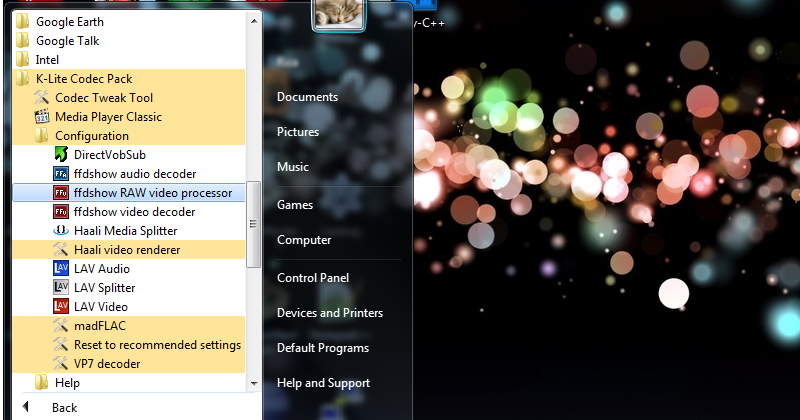The image size is (800, 420).
Task: Select the 'Intel' folder label
Action: (x=47, y=60)
